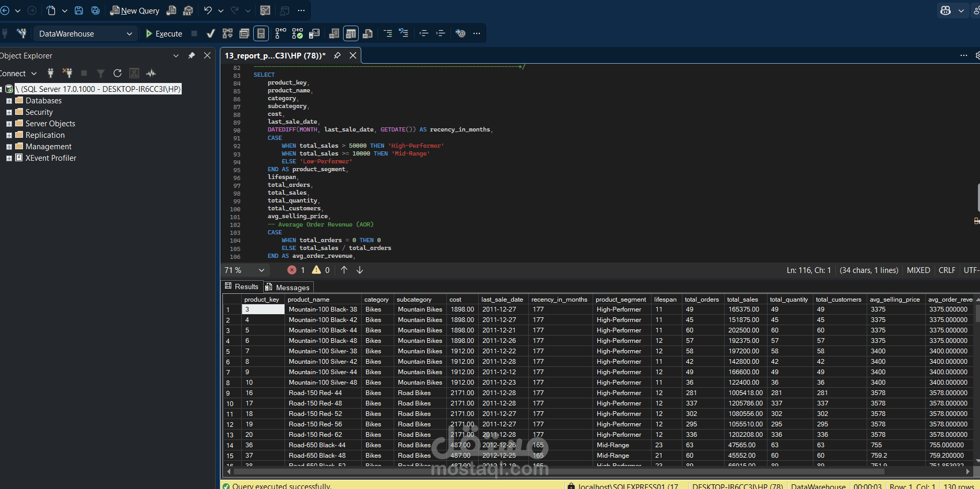The height and width of the screenshot is (489, 980).
Task: Select cell Mountain-100 Black- 38
Action: click(323, 309)
